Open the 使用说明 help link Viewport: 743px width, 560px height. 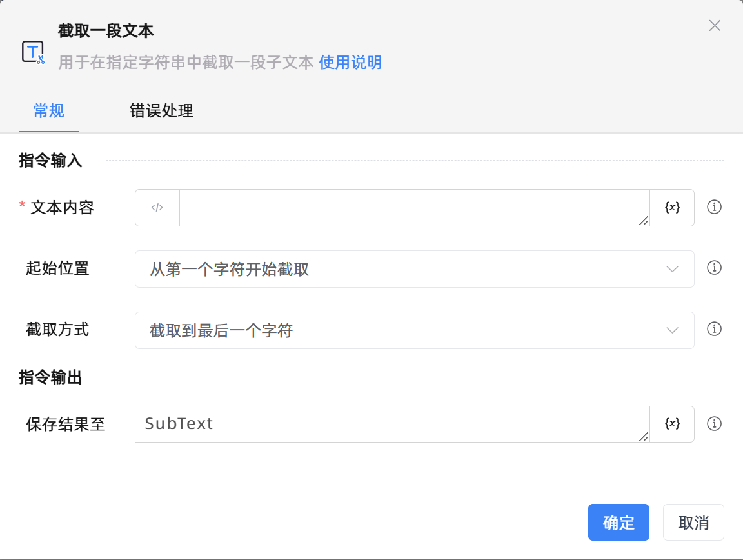(350, 63)
